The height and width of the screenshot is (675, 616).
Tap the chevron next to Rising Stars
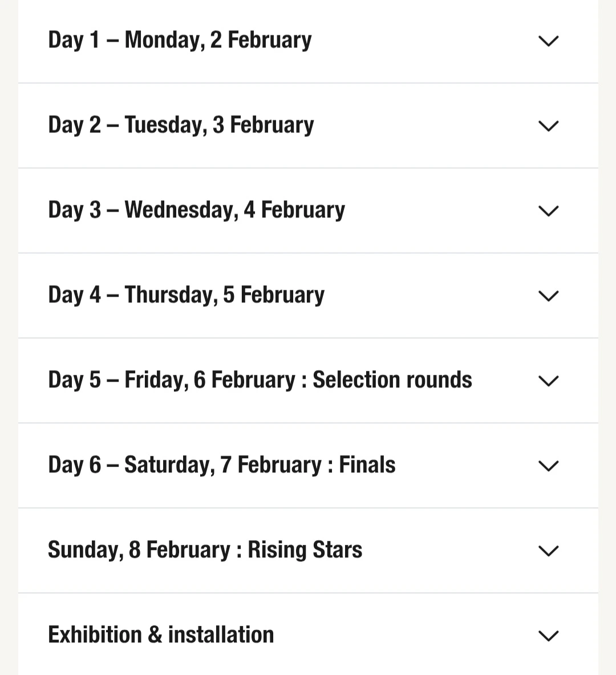point(548,551)
